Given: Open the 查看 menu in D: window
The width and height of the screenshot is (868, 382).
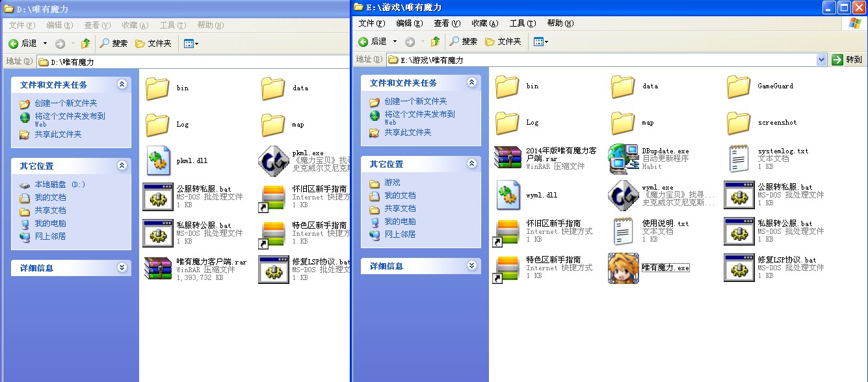Looking at the screenshot, I should [97, 23].
